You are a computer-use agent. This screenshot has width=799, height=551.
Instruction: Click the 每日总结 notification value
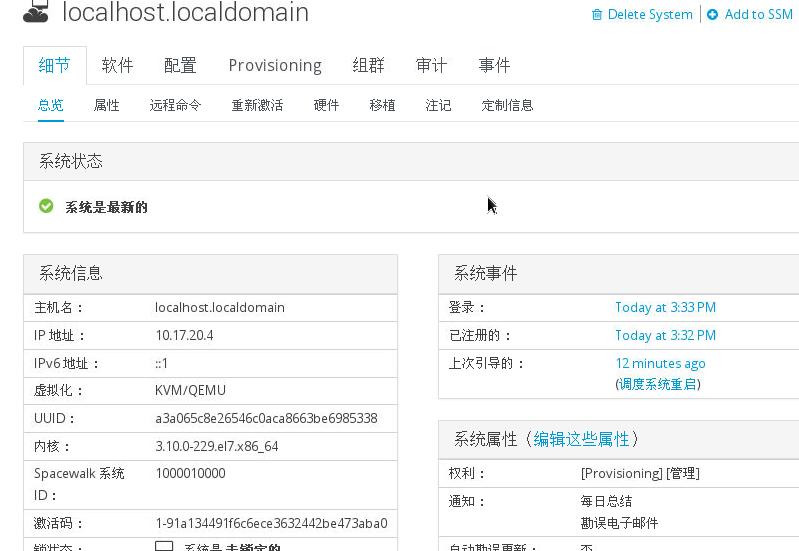[606, 501]
